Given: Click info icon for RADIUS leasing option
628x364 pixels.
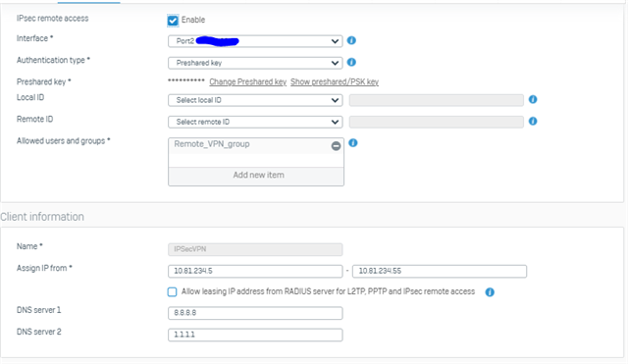Looking at the screenshot, I should click(490, 292).
